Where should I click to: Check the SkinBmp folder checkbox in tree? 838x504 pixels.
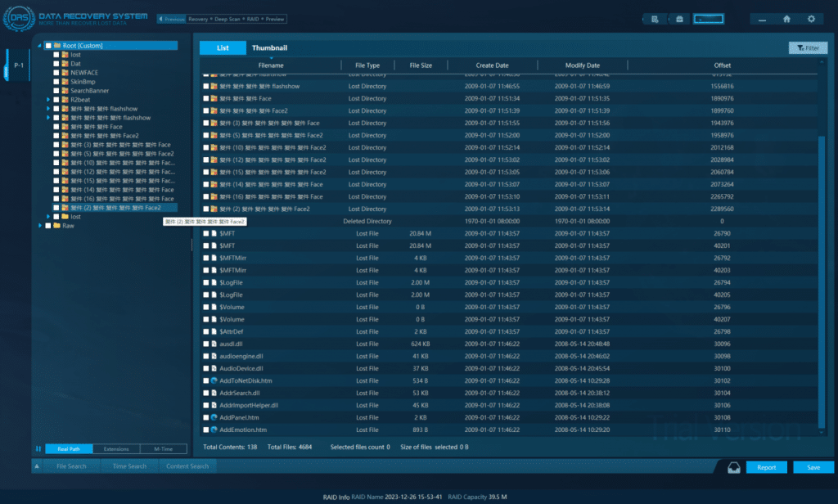click(x=56, y=82)
